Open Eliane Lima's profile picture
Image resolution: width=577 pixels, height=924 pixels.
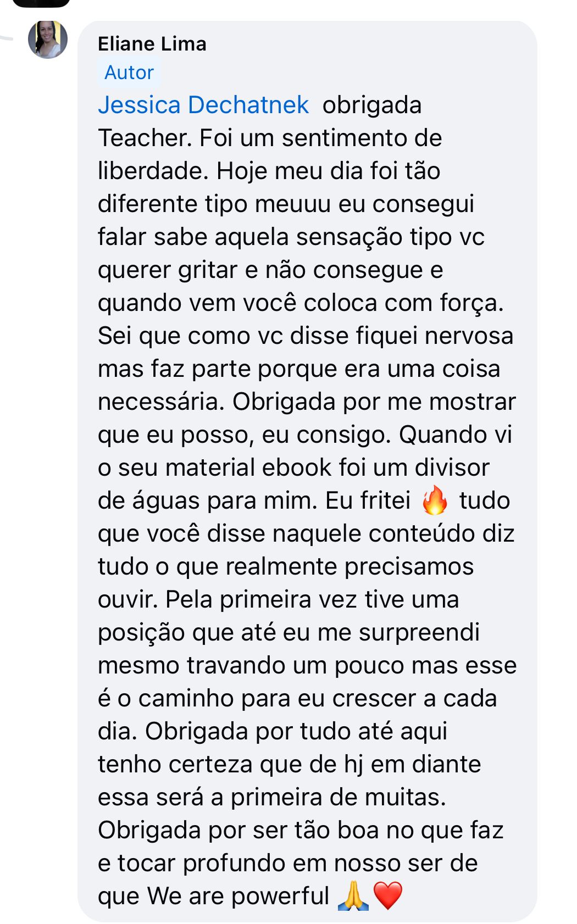coord(48,40)
